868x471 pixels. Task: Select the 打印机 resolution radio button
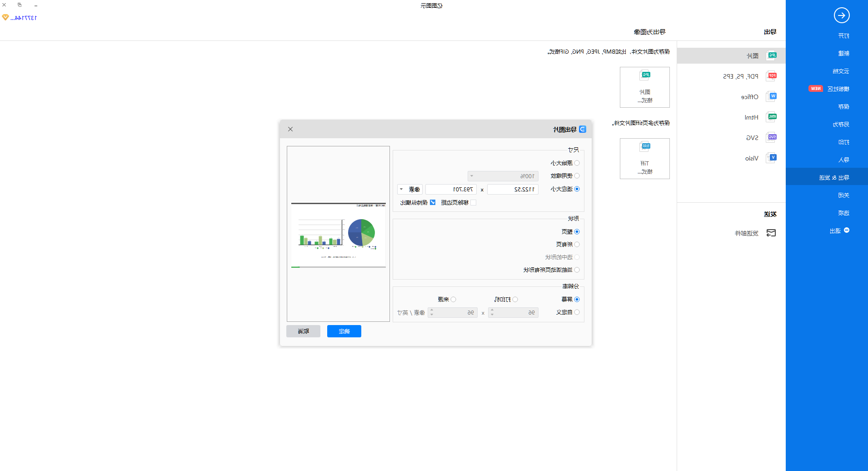click(x=515, y=299)
